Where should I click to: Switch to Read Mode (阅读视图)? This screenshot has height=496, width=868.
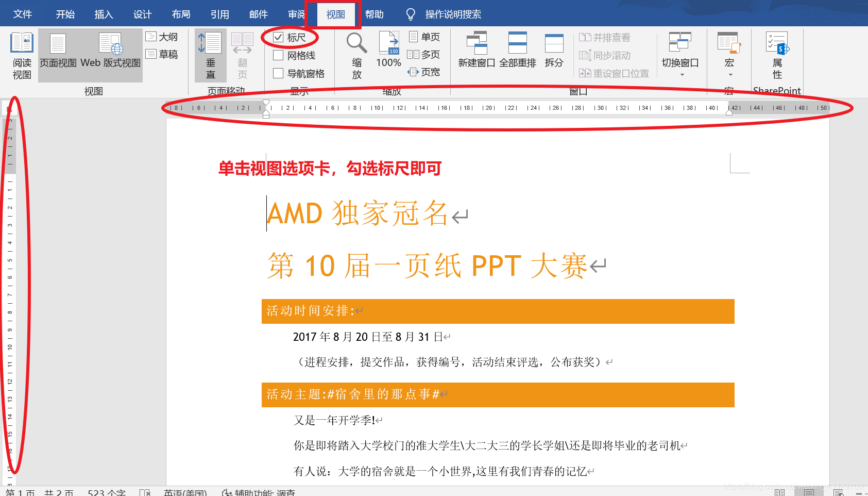[22, 56]
